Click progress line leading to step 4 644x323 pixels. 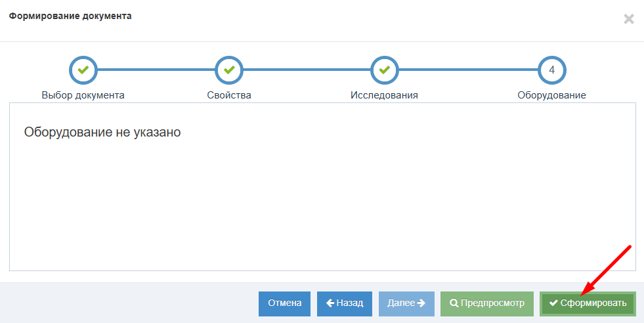pyautogui.click(x=468, y=70)
